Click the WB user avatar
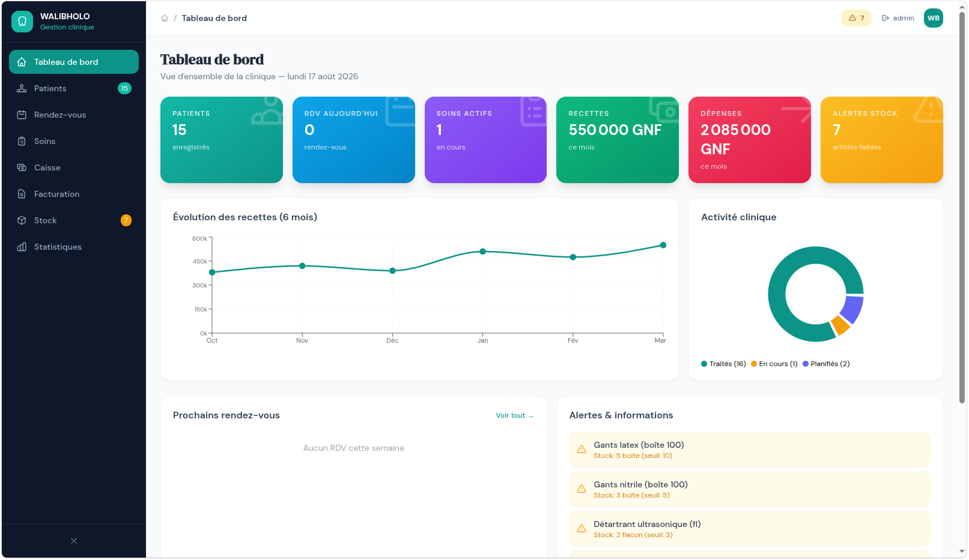969x560 pixels. [934, 18]
